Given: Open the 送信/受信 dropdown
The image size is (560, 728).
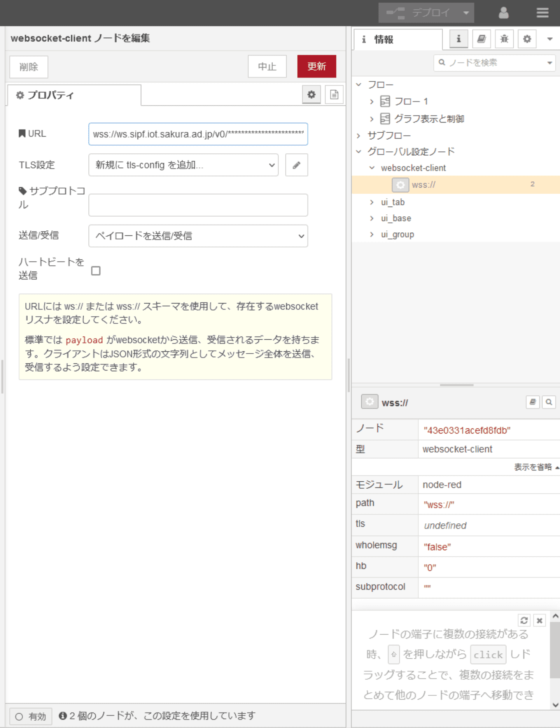Looking at the screenshot, I should [198, 236].
